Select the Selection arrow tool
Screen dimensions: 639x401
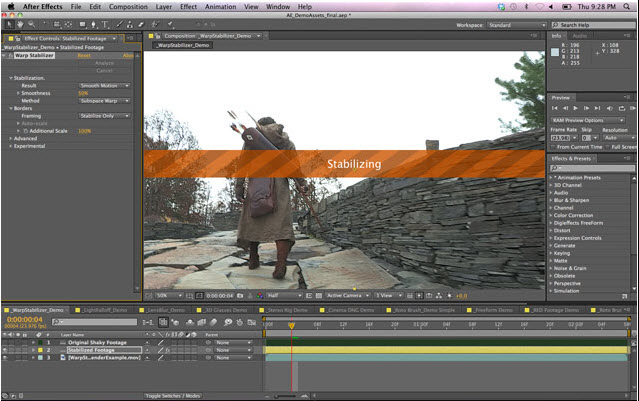coord(9,24)
